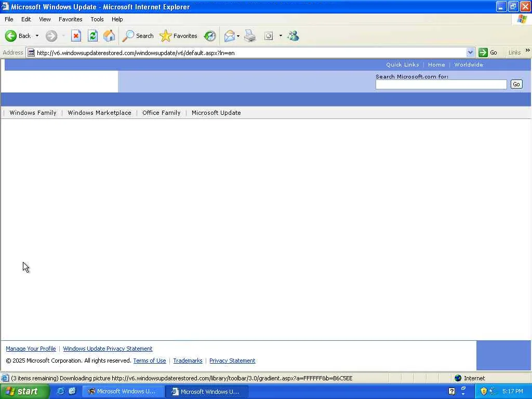Switch to first Microsoft Windows U... taskbar button

[123, 392]
